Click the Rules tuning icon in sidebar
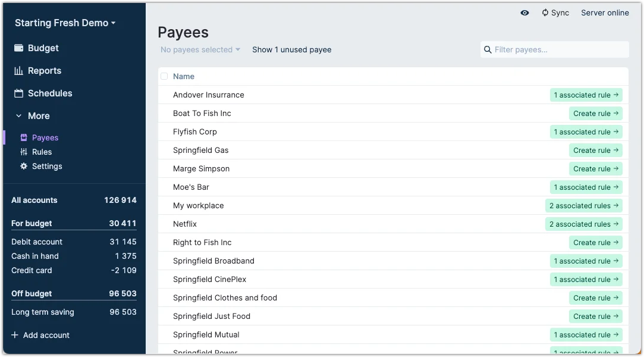Viewport: 644px width, 357px height. click(x=24, y=152)
